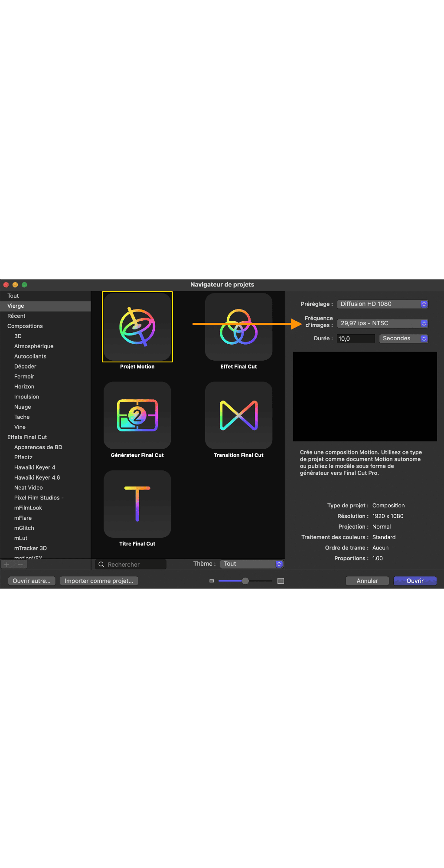Click the Proportions value 1.00

[x=378, y=559]
